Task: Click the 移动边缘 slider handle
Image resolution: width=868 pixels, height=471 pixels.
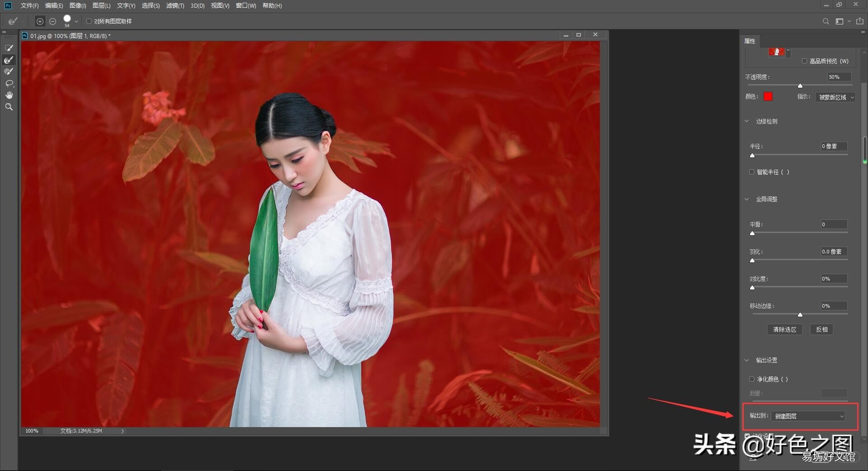Action: tap(800, 314)
